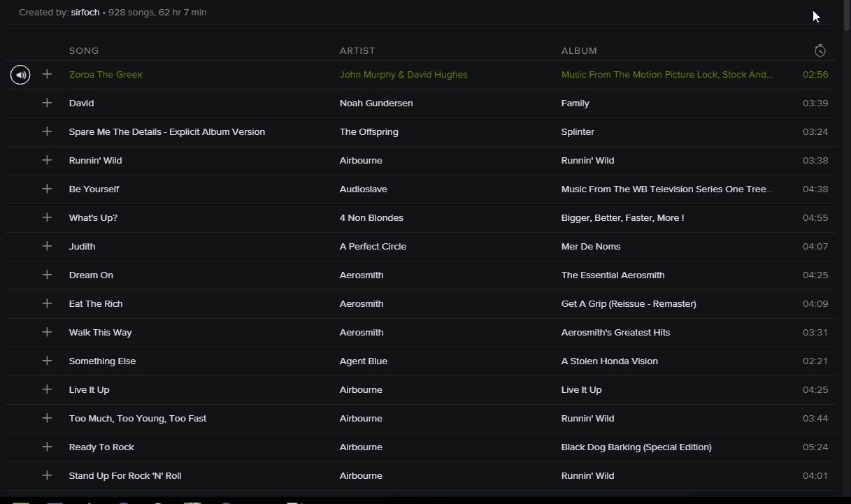
Task: Click the plus icon next to What's Up?
Action: coord(47,217)
